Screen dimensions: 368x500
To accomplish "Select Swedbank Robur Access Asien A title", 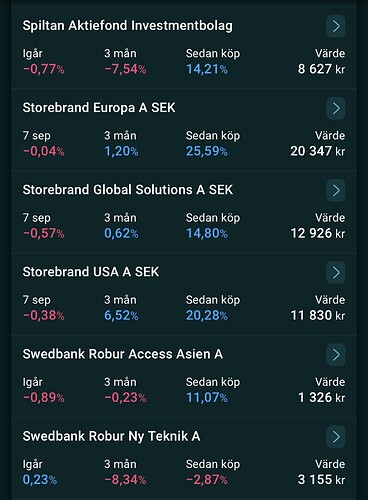I will pos(122,354).
